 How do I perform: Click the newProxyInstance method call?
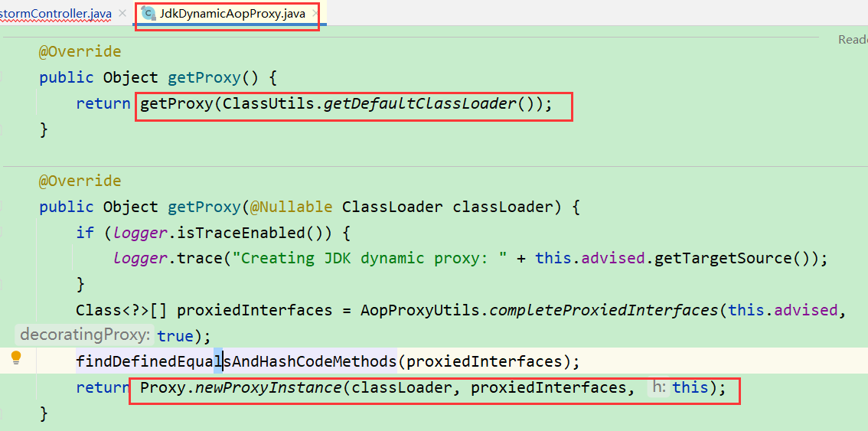269,387
